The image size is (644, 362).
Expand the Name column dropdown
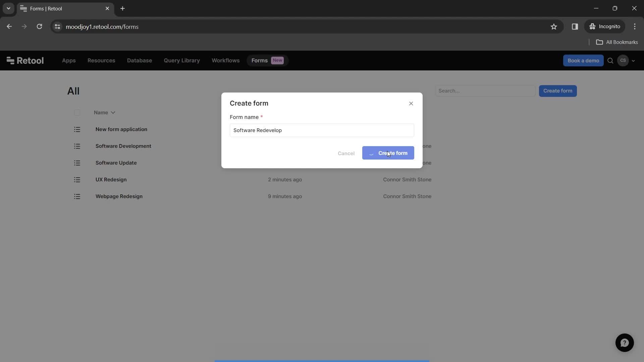(113, 112)
